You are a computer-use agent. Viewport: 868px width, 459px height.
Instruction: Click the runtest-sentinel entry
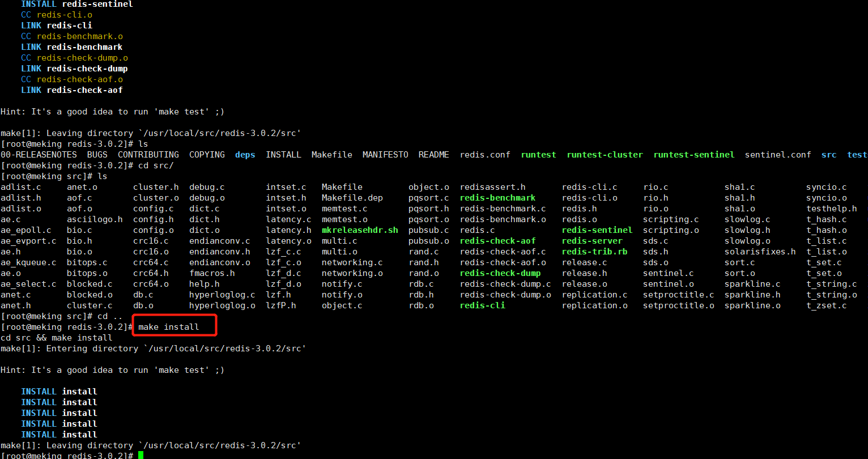693,155
